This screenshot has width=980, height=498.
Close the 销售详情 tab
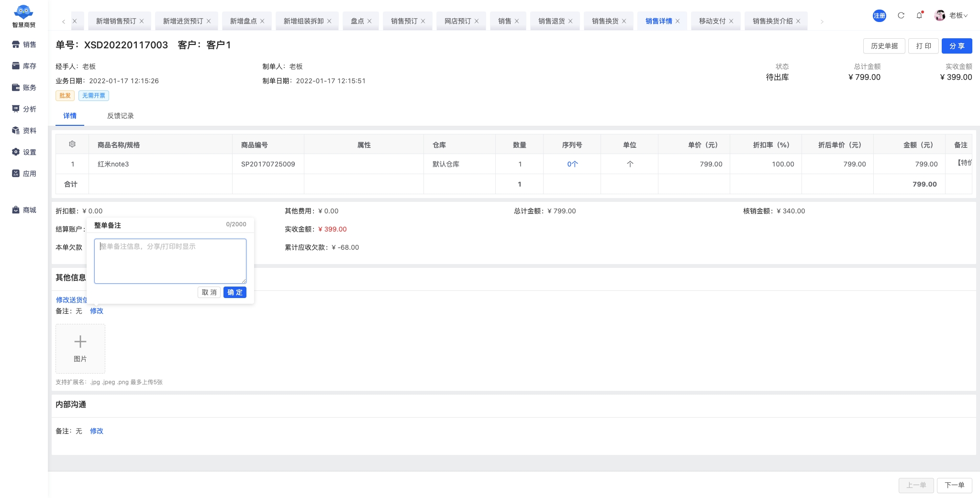click(678, 21)
